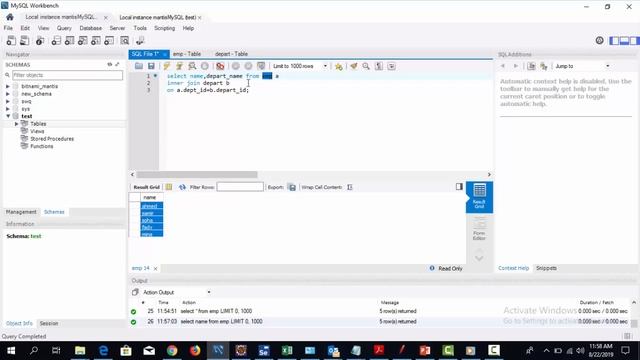640x360 pixels.
Task: Toggle the left sidebar panel visibility
Action: (x=614, y=40)
